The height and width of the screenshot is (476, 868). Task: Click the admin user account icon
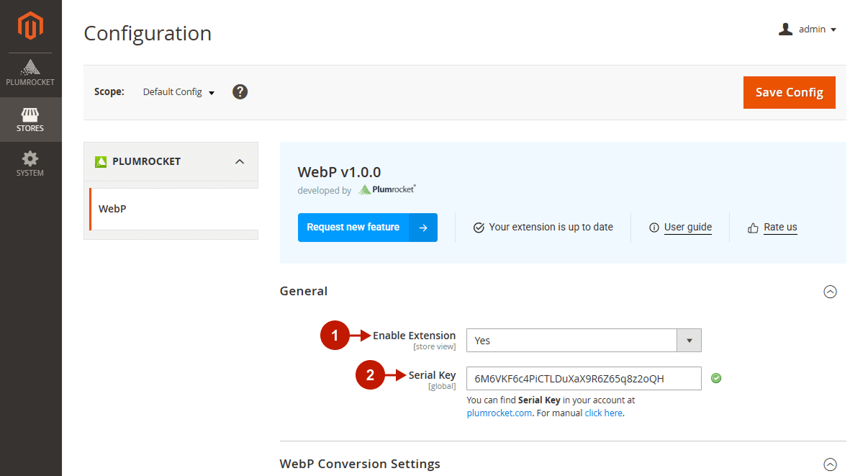click(785, 30)
